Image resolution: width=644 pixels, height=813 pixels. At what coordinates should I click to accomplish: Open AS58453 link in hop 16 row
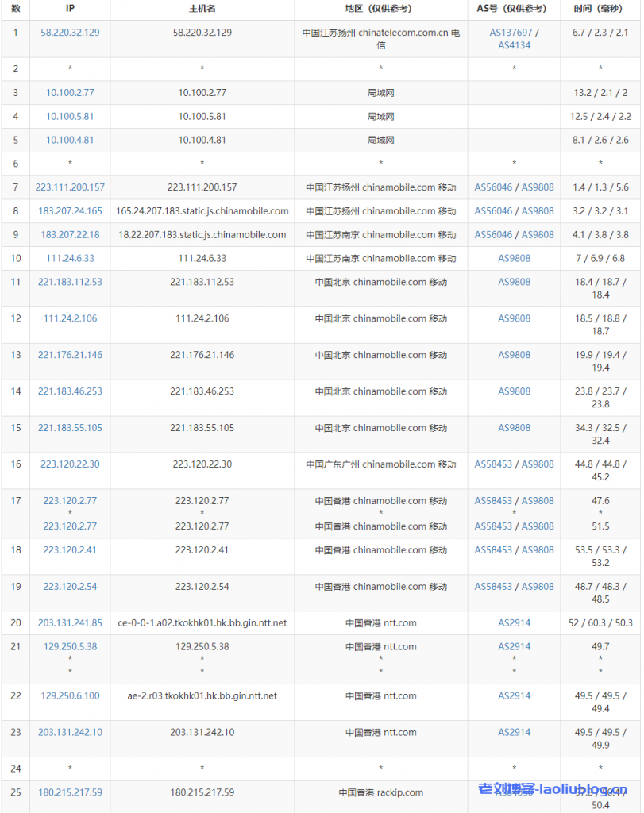coord(494,464)
